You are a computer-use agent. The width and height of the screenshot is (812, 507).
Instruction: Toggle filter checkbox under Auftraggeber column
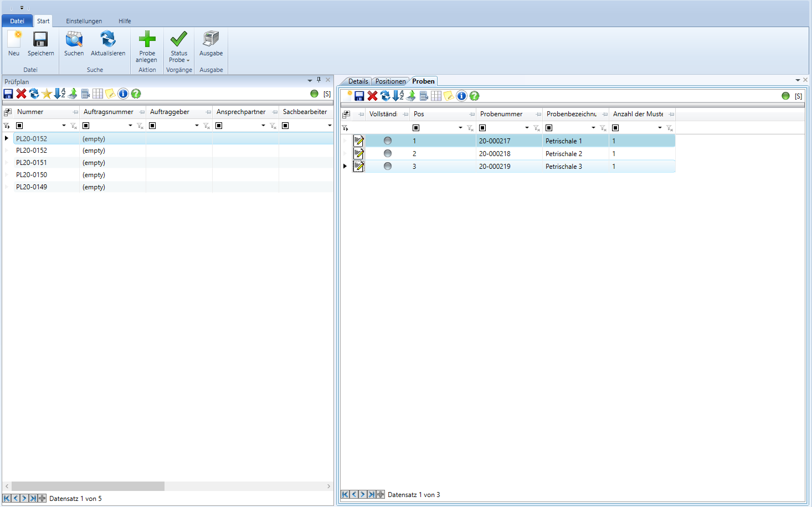(x=152, y=126)
